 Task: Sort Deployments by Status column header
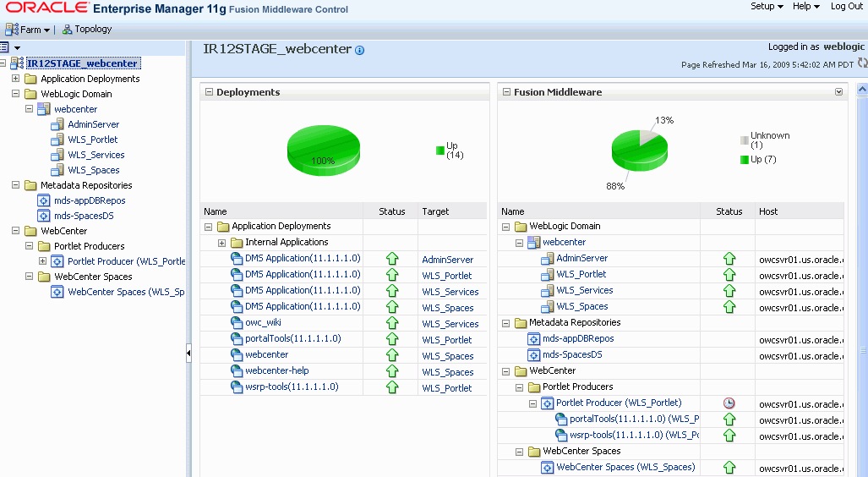point(391,211)
